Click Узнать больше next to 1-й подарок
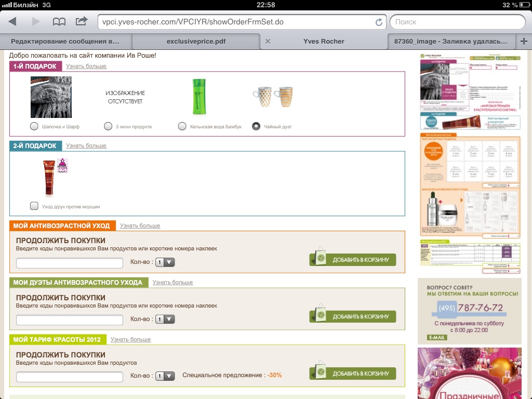The height and width of the screenshot is (399, 532). point(86,66)
